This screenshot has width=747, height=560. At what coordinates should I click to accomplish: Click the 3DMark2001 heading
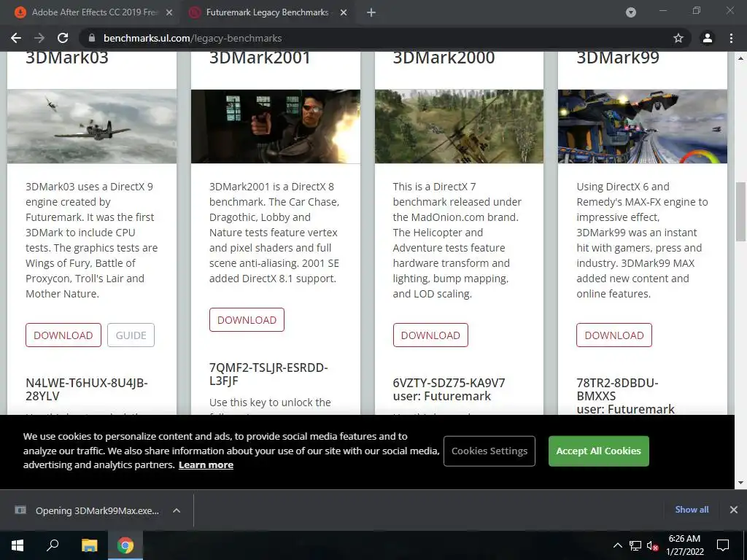coord(260,58)
